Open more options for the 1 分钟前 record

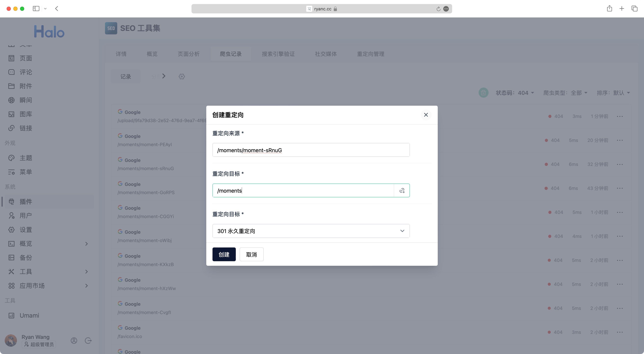[620, 116]
